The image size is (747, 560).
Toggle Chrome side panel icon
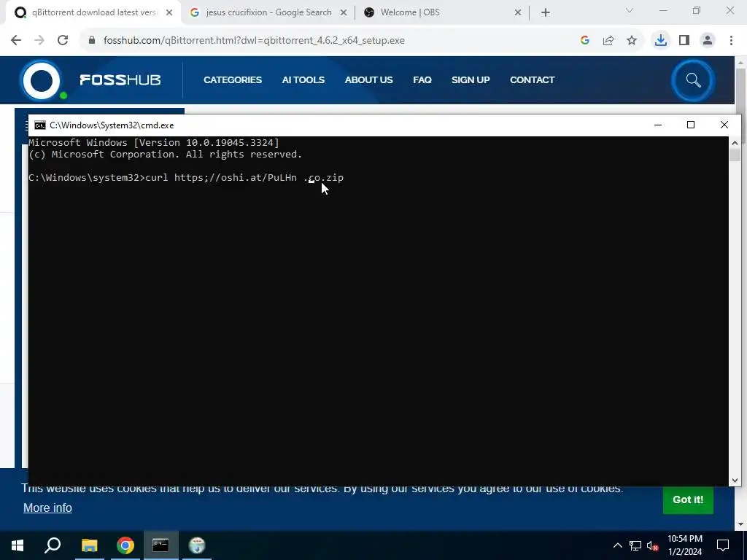(x=684, y=41)
